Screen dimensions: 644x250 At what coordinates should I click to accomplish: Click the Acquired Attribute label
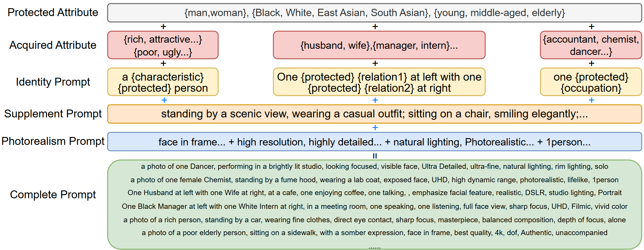click(53, 45)
